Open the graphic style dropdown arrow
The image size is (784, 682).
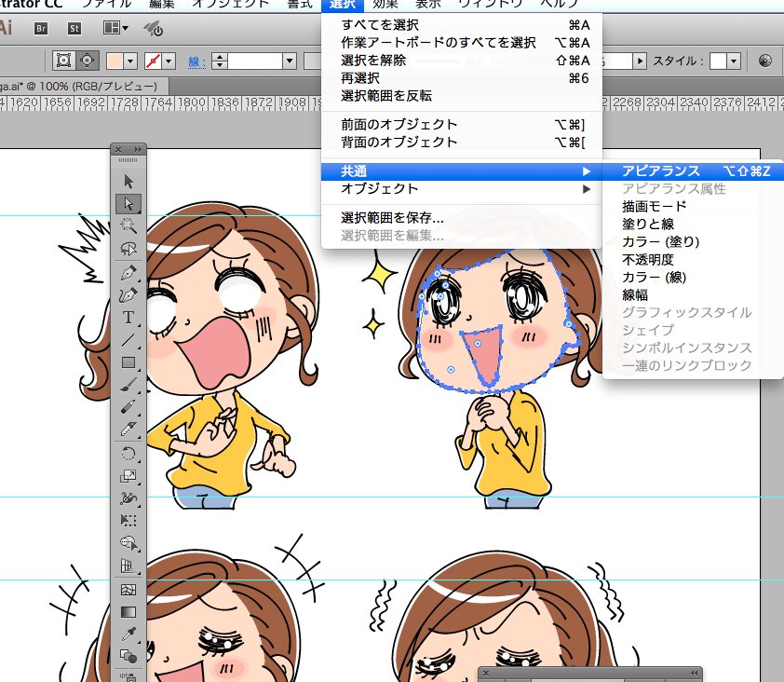coord(734,61)
